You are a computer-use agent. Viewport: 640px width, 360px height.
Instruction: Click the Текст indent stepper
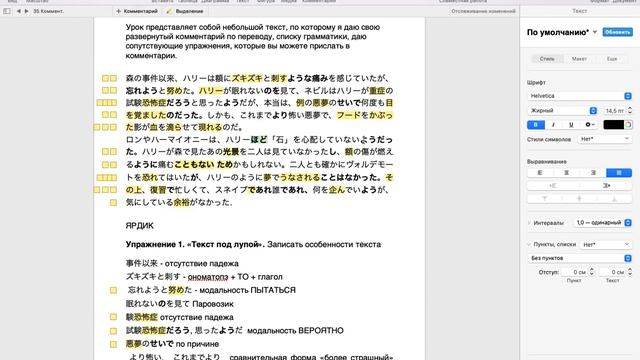tap(630, 272)
